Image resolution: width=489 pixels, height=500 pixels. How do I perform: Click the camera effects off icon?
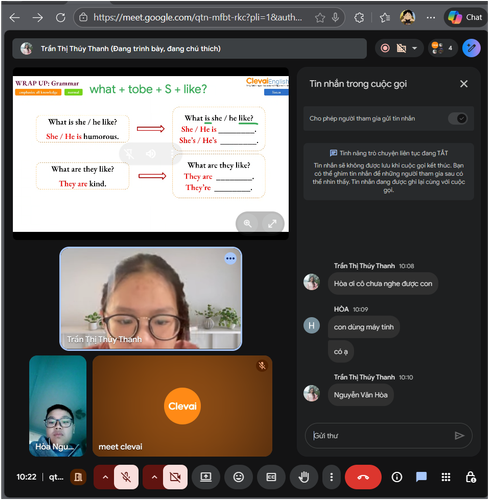[401, 48]
